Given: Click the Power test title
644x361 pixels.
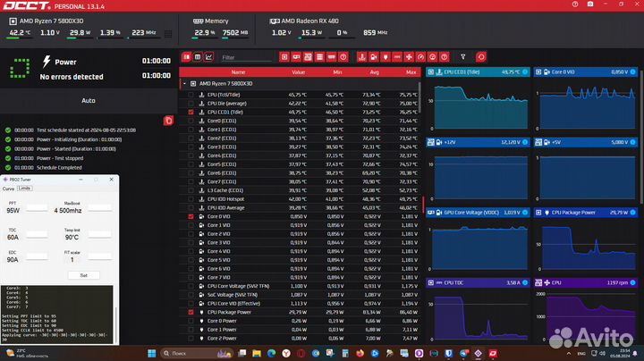Looking at the screenshot, I should 65,62.
